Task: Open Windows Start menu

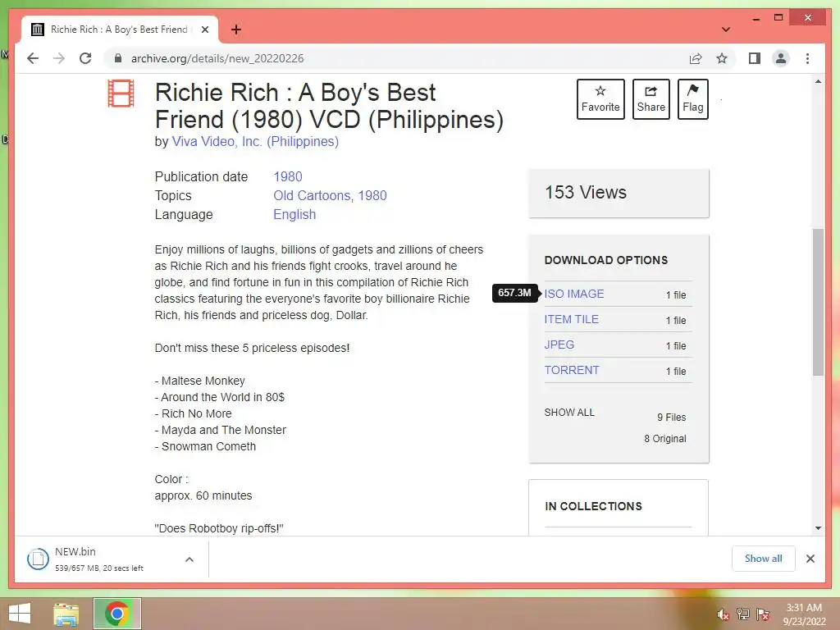Action: pyautogui.click(x=20, y=614)
